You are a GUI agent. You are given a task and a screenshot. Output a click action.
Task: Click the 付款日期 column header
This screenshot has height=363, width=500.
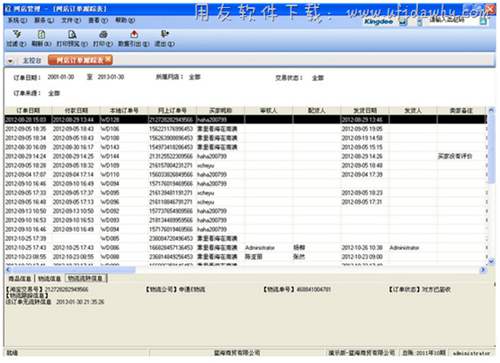(x=76, y=110)
